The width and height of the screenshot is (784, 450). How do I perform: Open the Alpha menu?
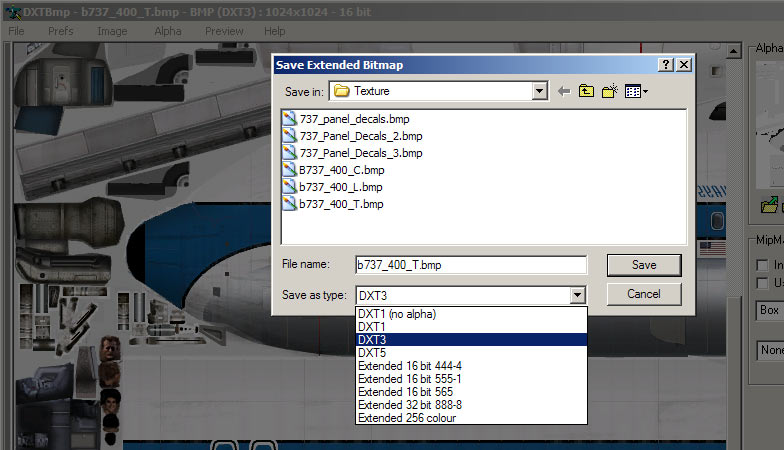pyautogui.click(x=168, y=31)
